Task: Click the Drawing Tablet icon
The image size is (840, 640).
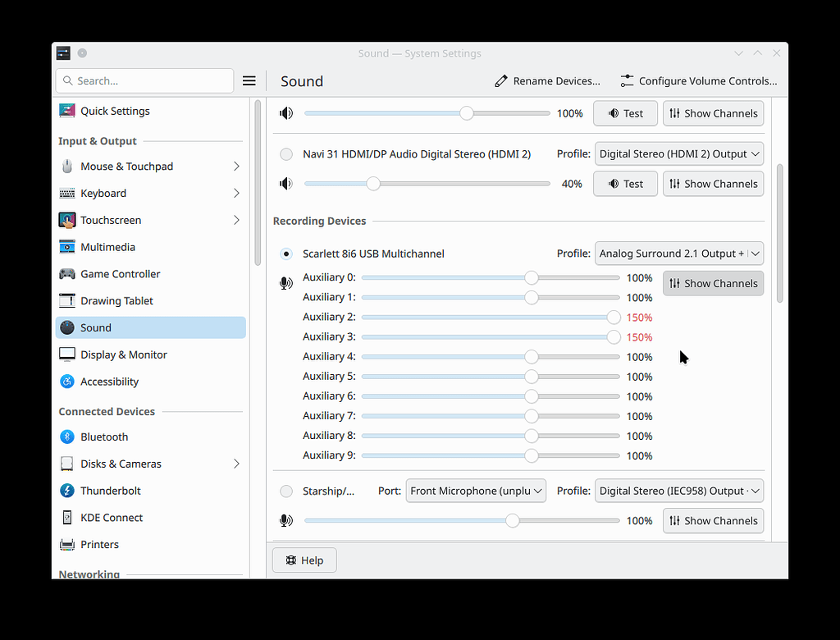Action: (66, 300)
